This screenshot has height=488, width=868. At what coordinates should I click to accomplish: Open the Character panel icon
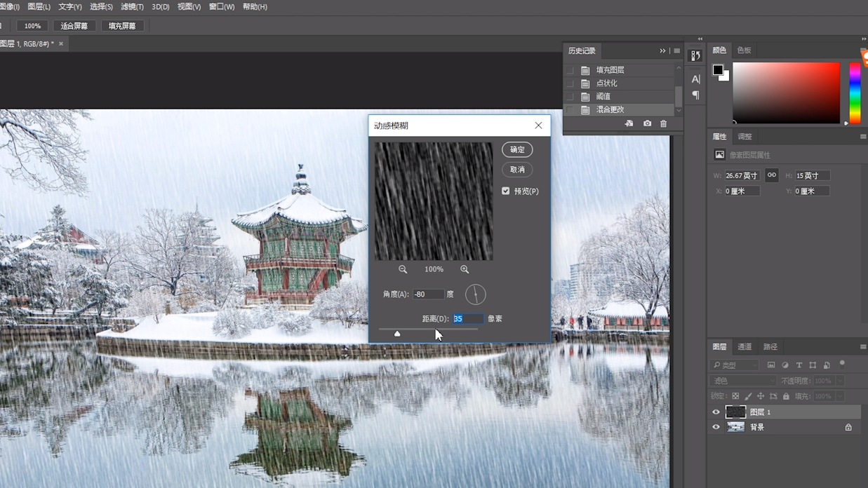click(695, 79)
